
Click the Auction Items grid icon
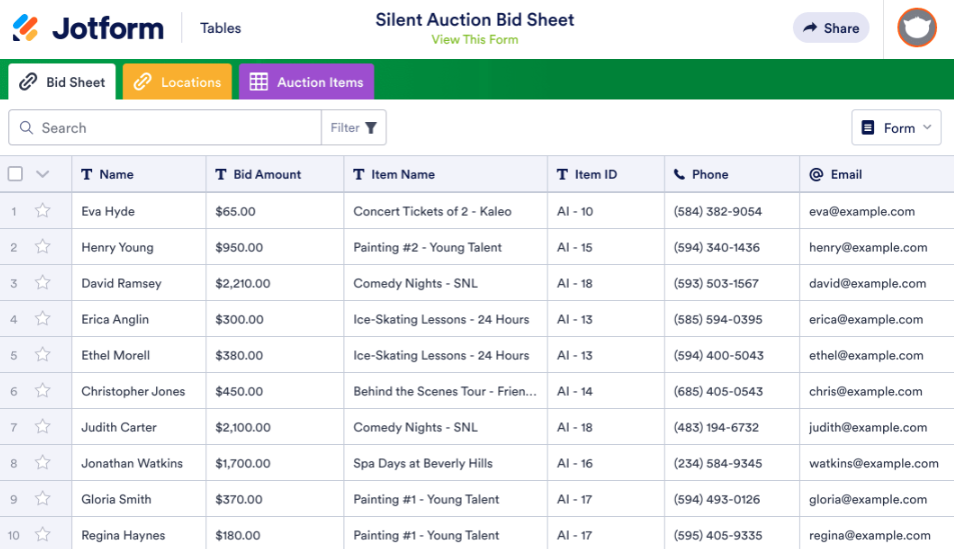click(258, 82)
